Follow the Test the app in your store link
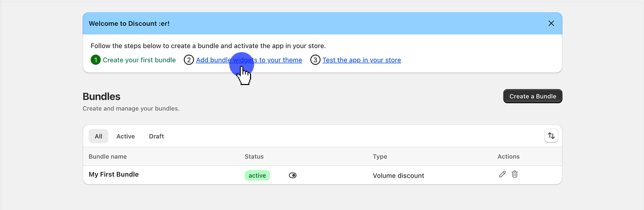Screen dimensions: 644x210 click(x=362, y=60)
